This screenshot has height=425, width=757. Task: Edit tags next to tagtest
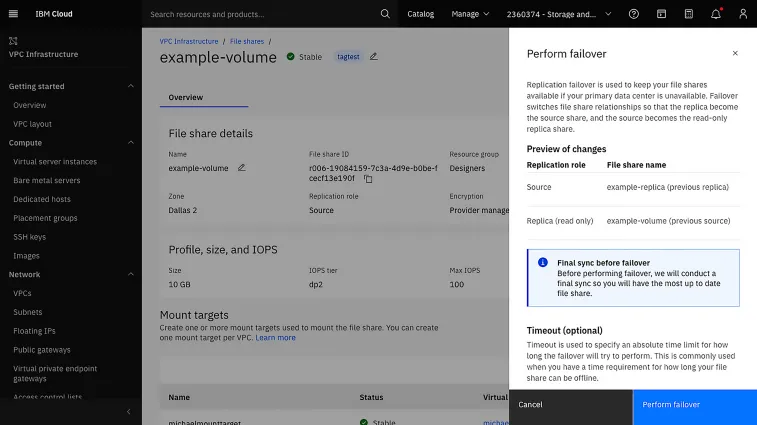(x=374, y=57)
